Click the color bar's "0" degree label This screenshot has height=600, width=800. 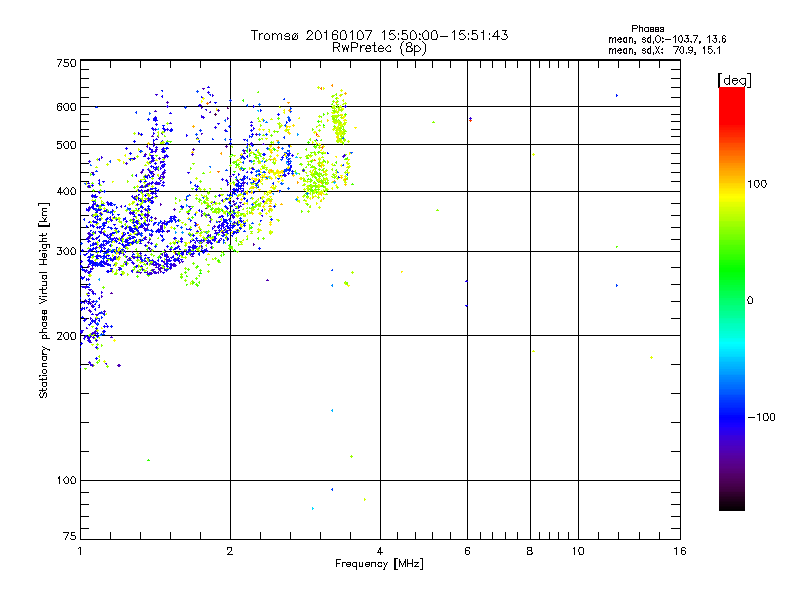point(750,301)
